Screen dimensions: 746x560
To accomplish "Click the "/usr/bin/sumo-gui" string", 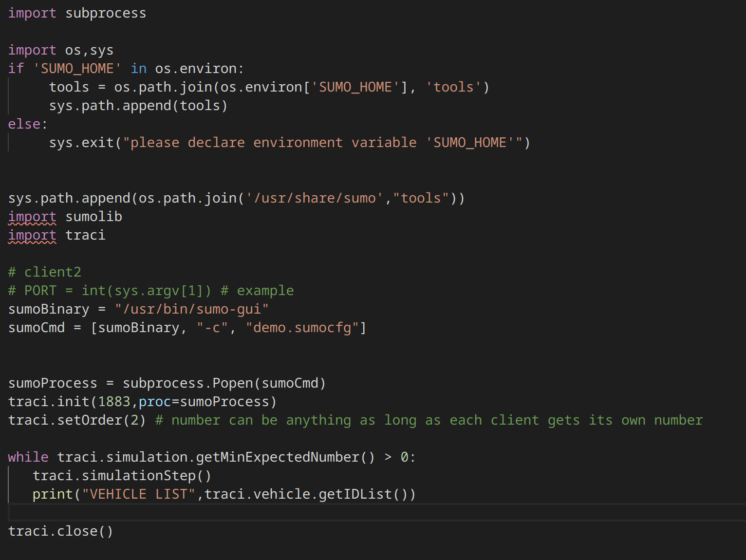I will pos(192,309).
